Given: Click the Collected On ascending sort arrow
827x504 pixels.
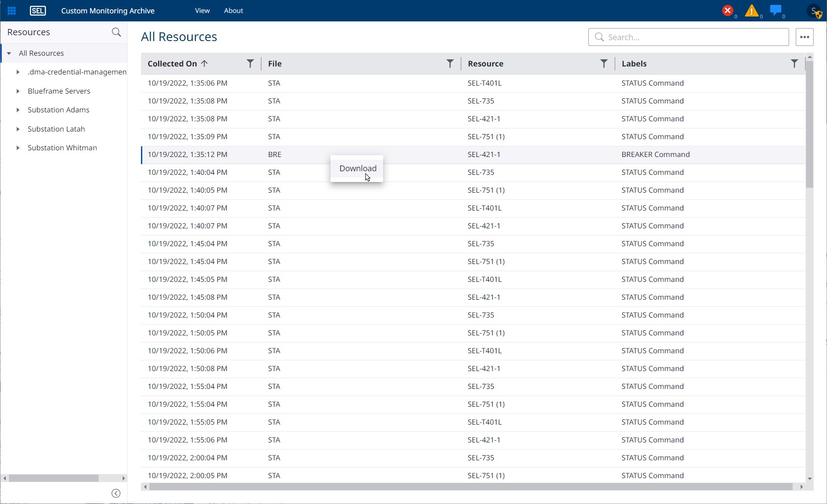Looking at the screenshot, I should click(x=204, y=63).
